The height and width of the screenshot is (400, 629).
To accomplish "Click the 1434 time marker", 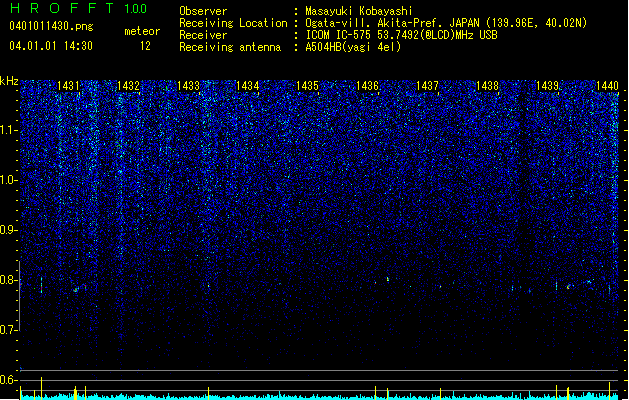I will (x=248, y=86).
